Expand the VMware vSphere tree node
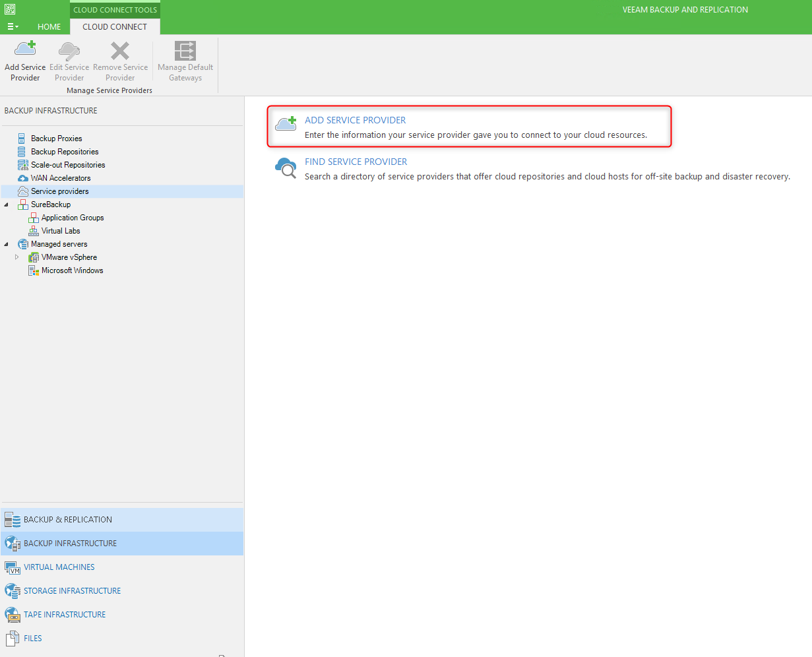Viewport: 812px width, 657px height. coord(17,257)
